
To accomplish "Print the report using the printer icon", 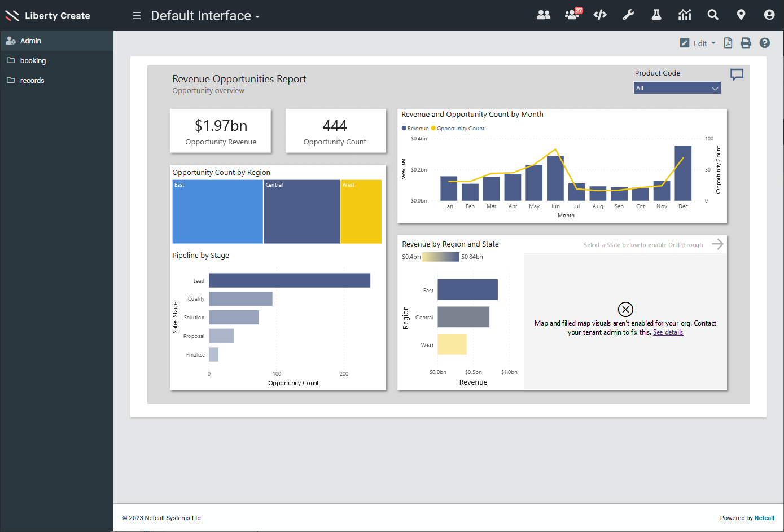I will click(746, 43).
